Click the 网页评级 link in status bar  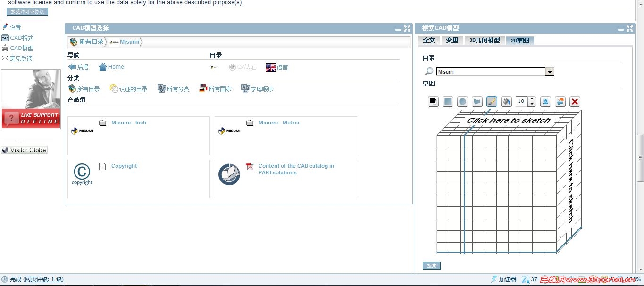(x=43, y=279)
